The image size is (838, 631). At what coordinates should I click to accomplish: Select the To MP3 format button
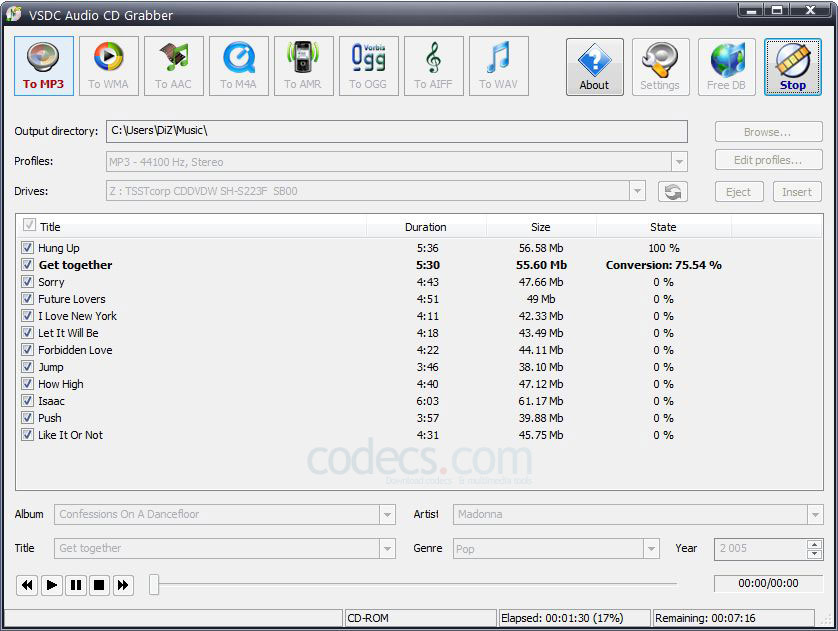point(44,66)
